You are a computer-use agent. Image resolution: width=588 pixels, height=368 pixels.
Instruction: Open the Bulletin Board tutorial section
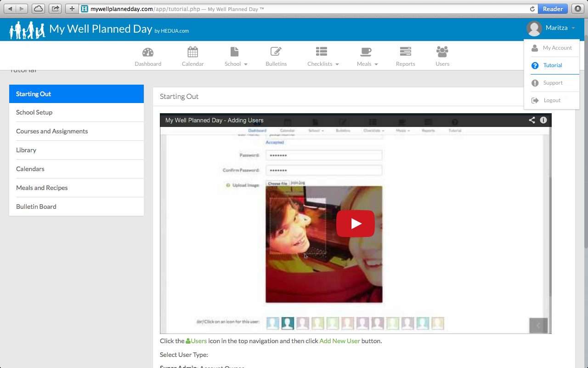[x=76, y=207]
